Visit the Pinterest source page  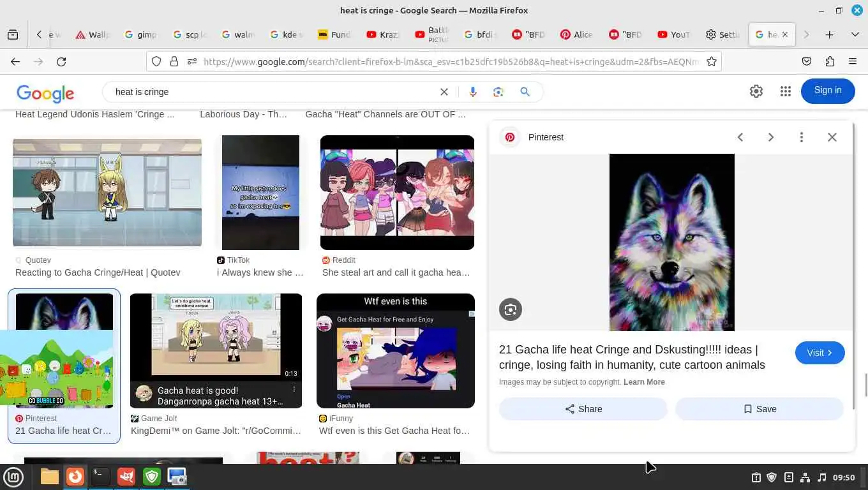tap(819, 353)
